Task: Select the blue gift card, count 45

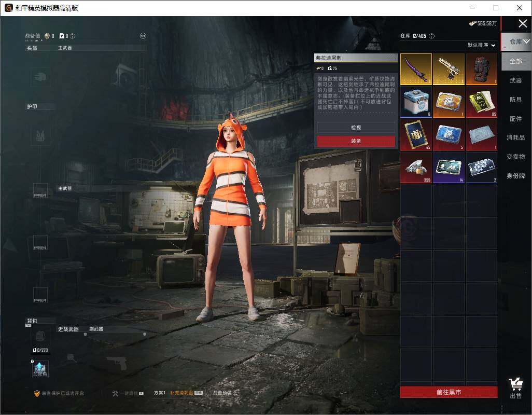Action: pyautogui.click(x=416, y=134)
